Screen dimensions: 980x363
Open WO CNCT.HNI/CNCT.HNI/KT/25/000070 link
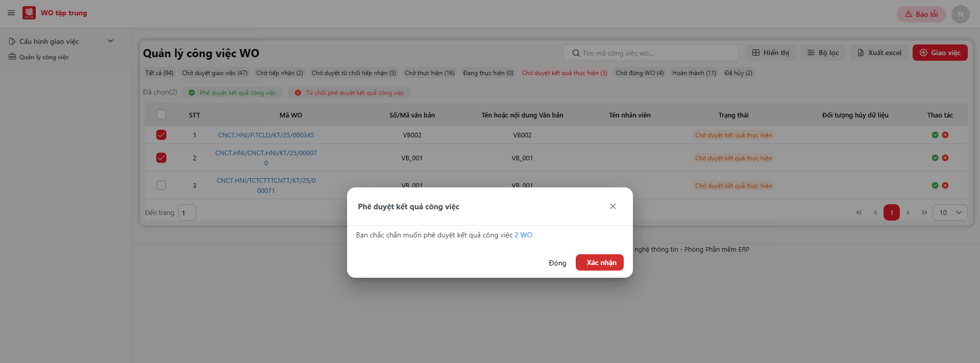pyautogui.click(x=266, y=158)
